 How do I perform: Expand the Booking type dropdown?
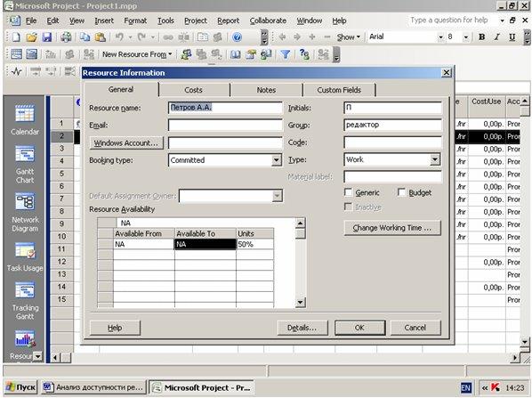pos(277,160)
